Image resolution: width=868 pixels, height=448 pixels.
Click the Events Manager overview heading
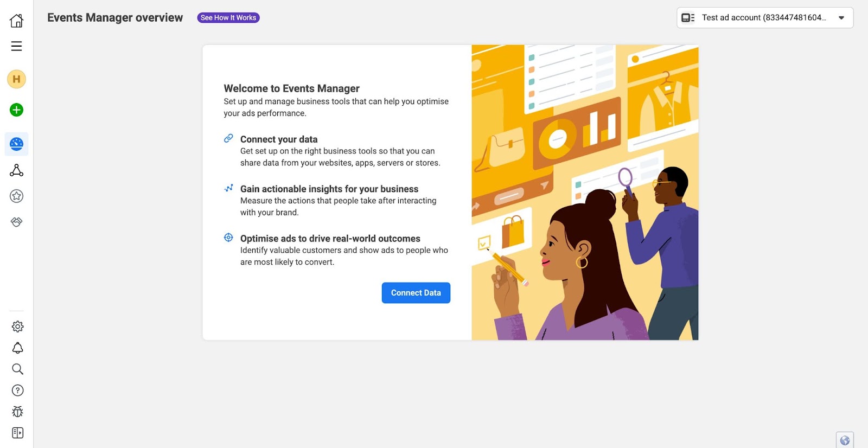[x=115, y=18]
